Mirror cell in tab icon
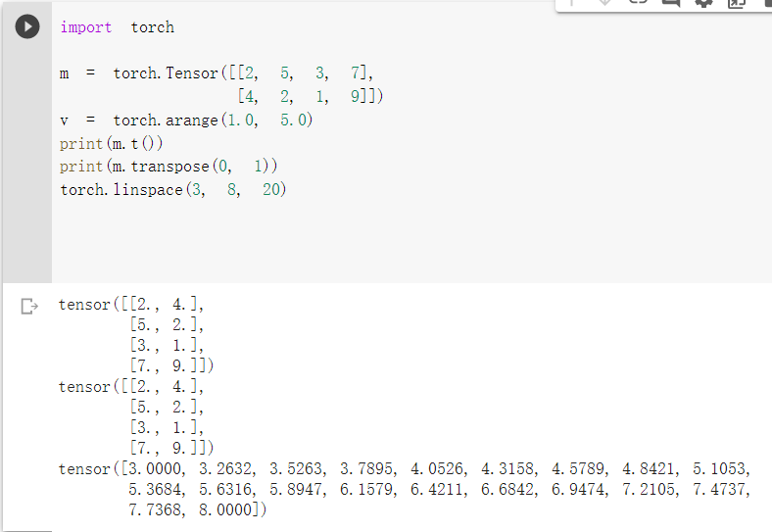The image size is (772, 532). [736, 3]
